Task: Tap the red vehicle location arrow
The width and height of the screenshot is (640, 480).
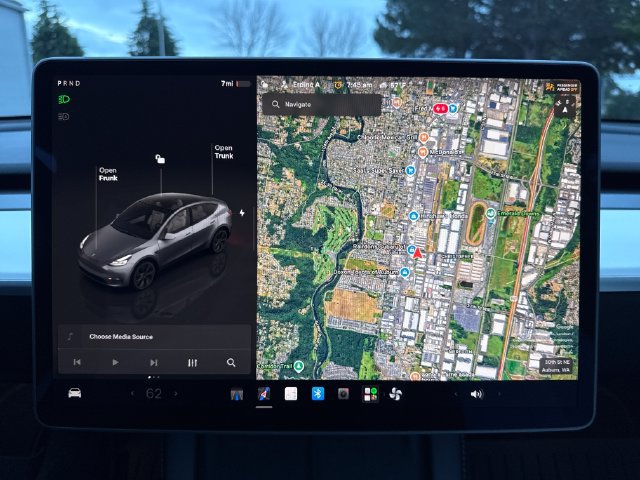Action: tap(417, 253)
